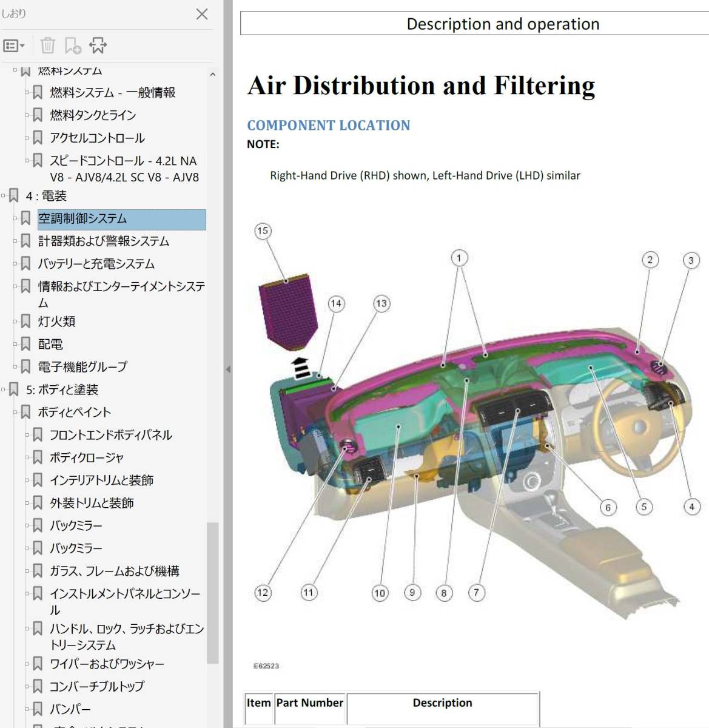
Task: Expand the 電子機能グループ tree node
Action: point(15,366)
